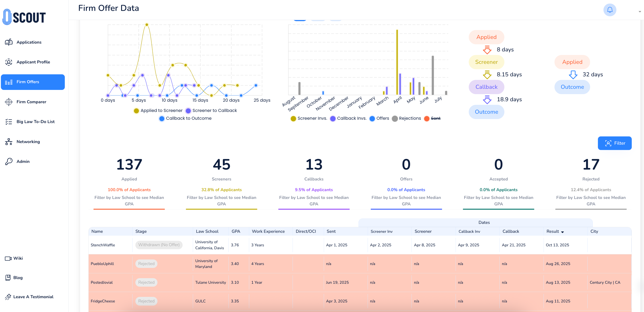Click the Firm Comparer compass icon

click(x=9, y=102)
